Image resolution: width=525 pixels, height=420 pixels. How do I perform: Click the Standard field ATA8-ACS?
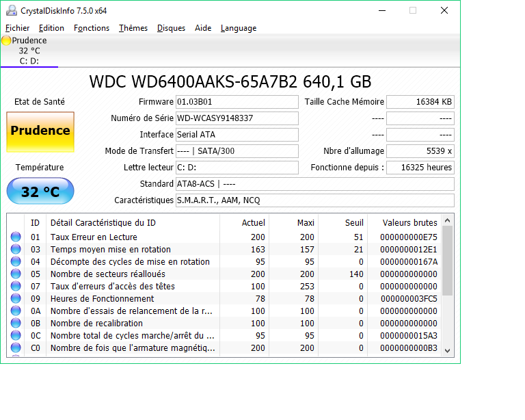pyautogui.click(x=315, y=184)
